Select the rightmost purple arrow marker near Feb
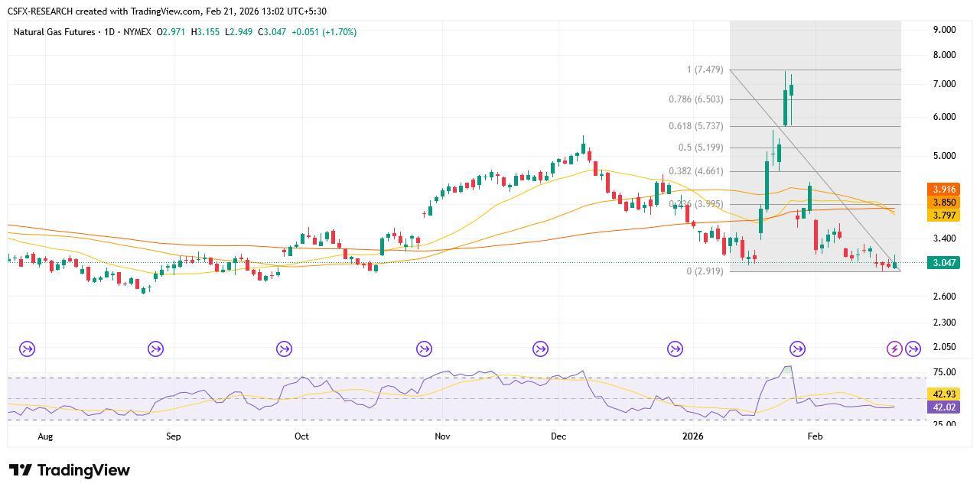 912,348
